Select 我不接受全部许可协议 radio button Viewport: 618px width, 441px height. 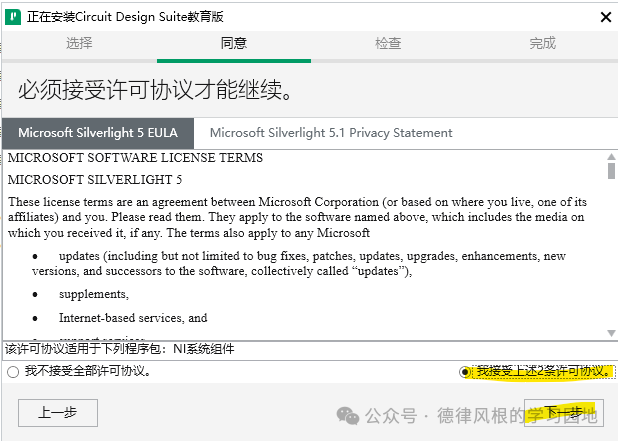click(13, 372)
